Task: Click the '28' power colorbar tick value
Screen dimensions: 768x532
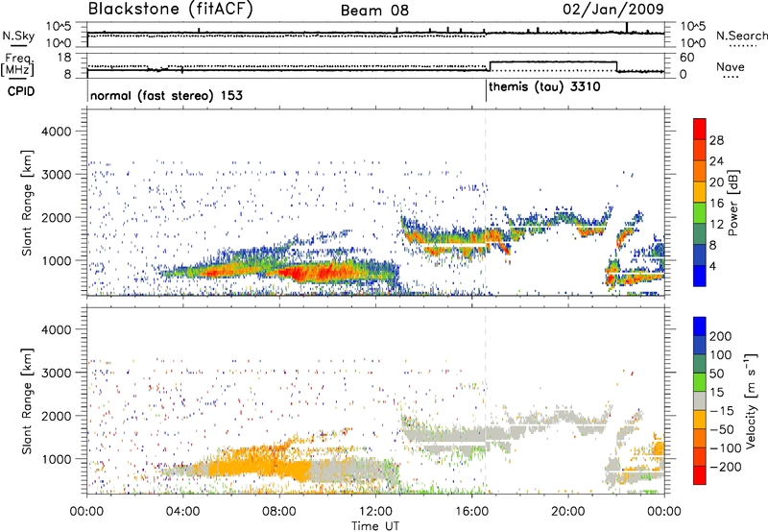Action: click(x=716, y=140)
